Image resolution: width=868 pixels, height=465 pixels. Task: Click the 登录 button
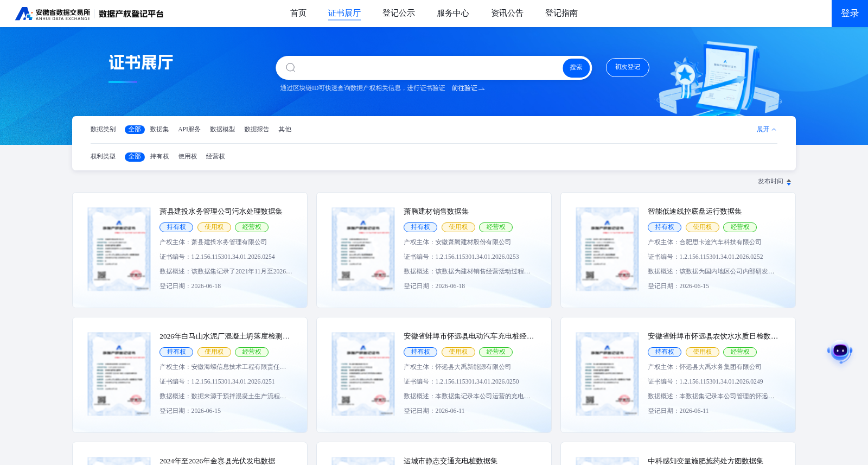850,14
